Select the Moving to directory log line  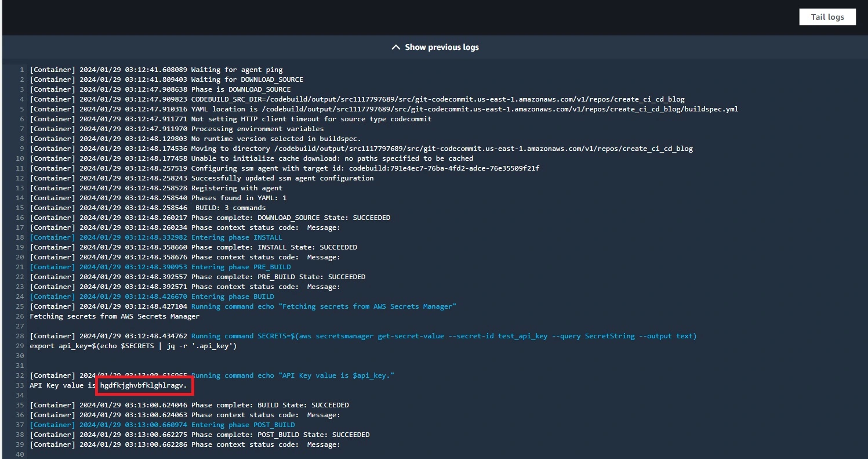[361, 149]
